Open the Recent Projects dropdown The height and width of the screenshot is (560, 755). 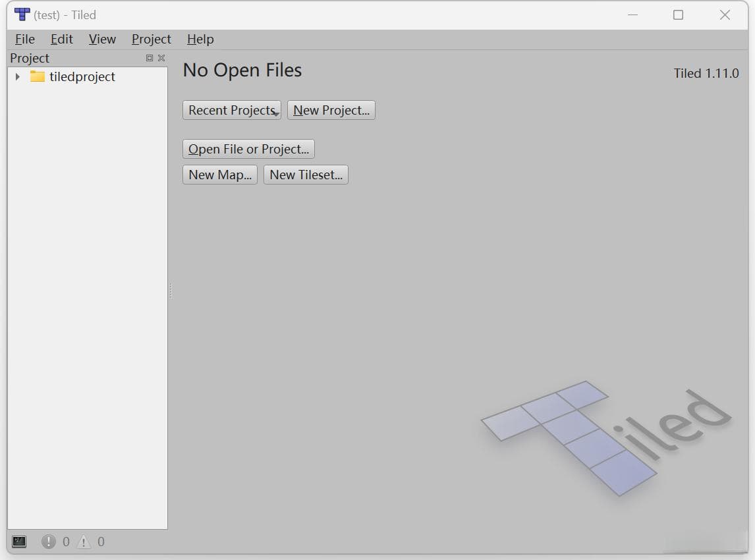coord(232,110)
